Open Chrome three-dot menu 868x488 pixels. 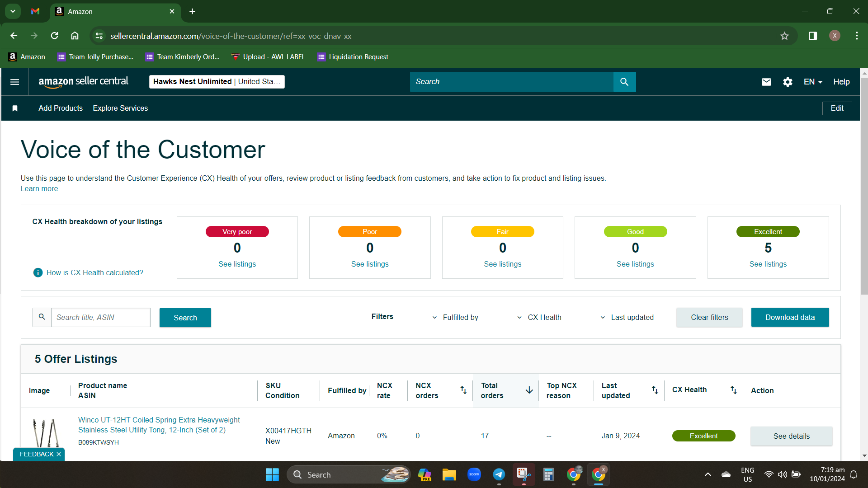[857, 36]
